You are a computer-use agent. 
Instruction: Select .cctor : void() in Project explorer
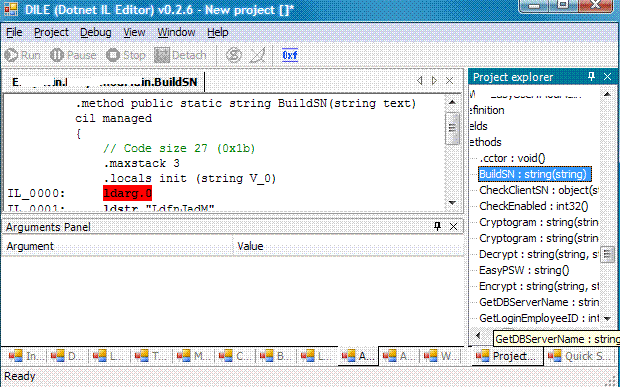[x=512, y=158]
